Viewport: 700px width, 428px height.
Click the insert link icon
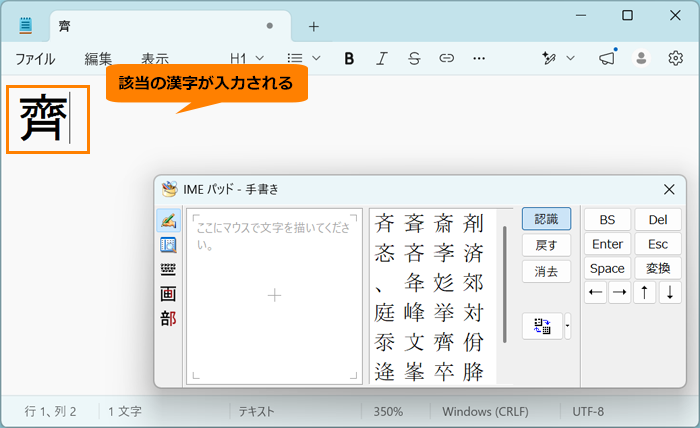(x=446, y=58)
